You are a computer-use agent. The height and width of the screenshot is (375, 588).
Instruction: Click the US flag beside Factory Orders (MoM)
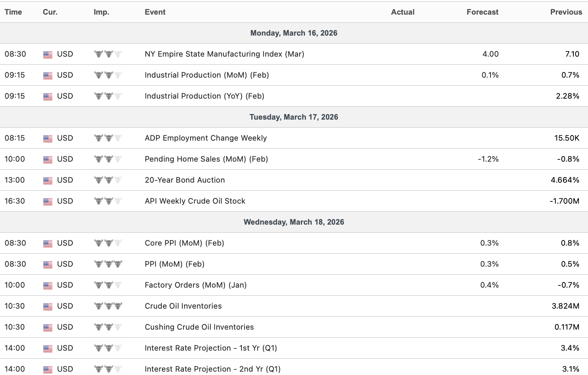pyautogui.click(x=48, y=285)
